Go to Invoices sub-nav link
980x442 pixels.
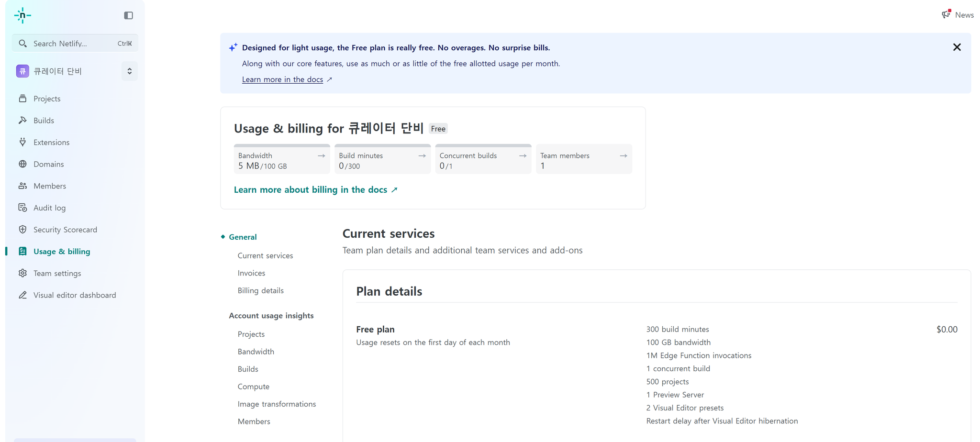251,273
